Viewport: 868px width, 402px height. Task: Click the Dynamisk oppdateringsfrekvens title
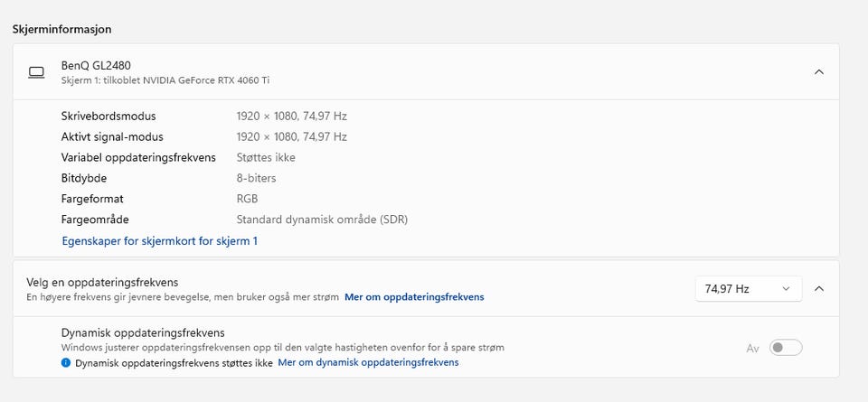(x=143, y=332)
